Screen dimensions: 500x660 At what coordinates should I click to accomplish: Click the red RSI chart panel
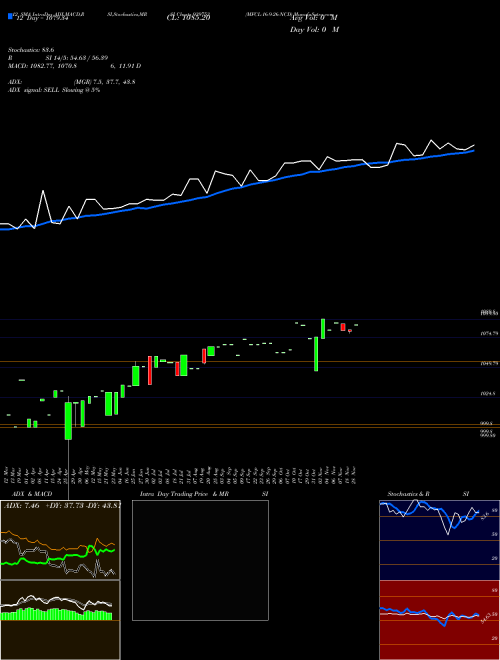[439, 620]
